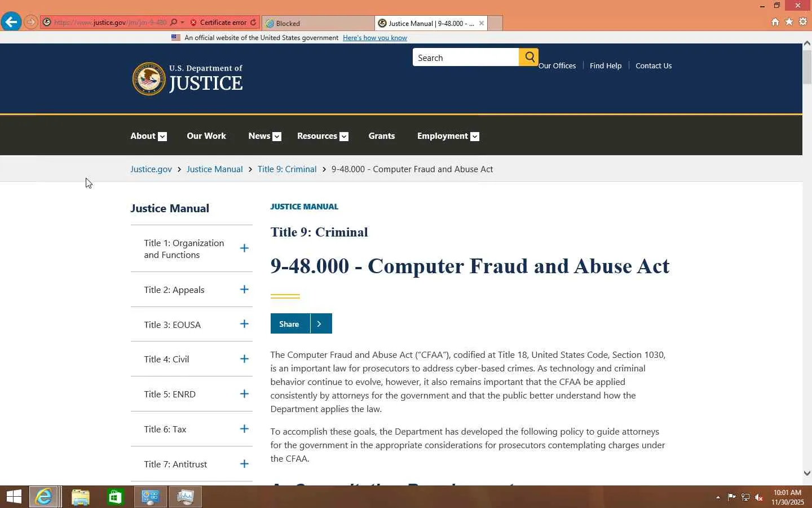812x508 pixels.
Task: Open the About navigation item
Action: 143,136
